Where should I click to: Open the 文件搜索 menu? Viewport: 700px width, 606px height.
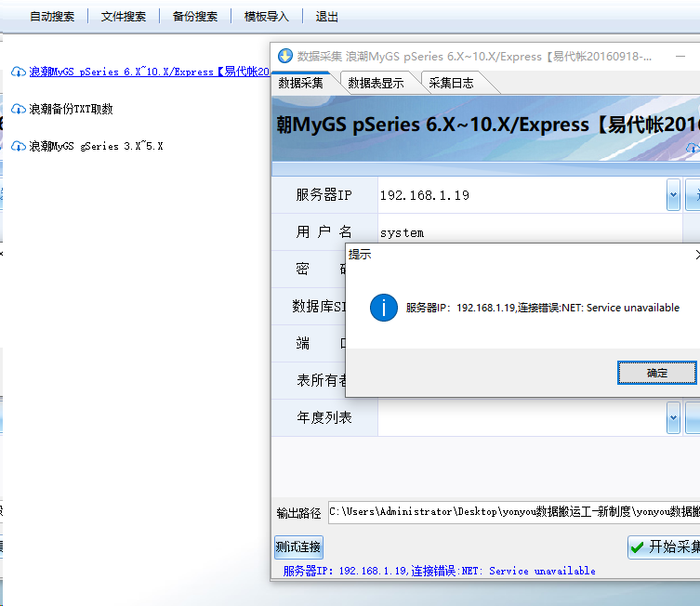point(124,17)
